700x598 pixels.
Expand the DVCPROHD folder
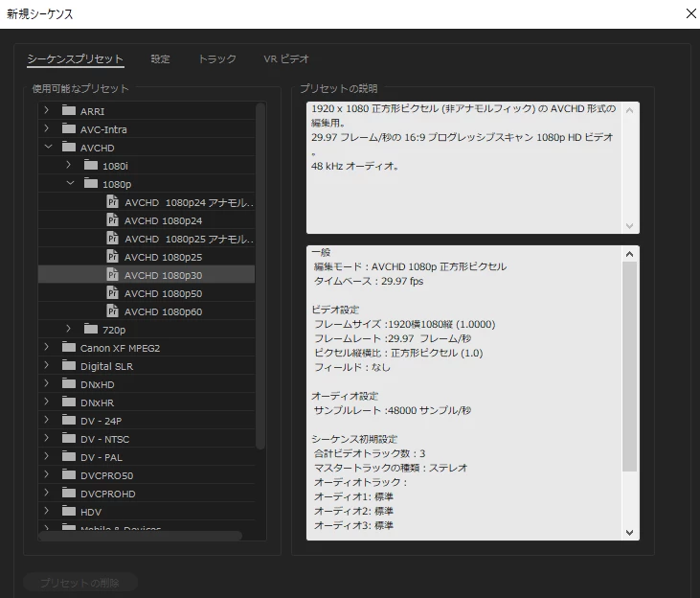[x=47, y=493]
